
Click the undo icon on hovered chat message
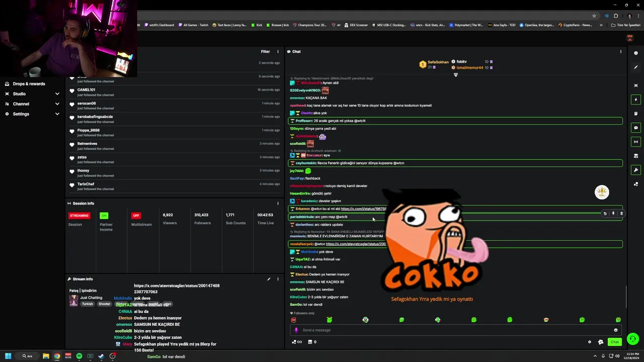click(x=605, y=214)
